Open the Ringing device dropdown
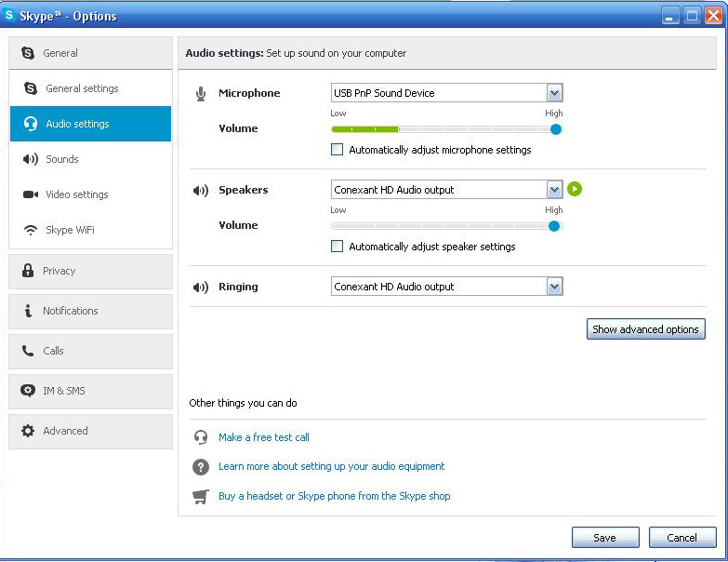The width and height of the screenshot is (728, 562). click(554, 287)
